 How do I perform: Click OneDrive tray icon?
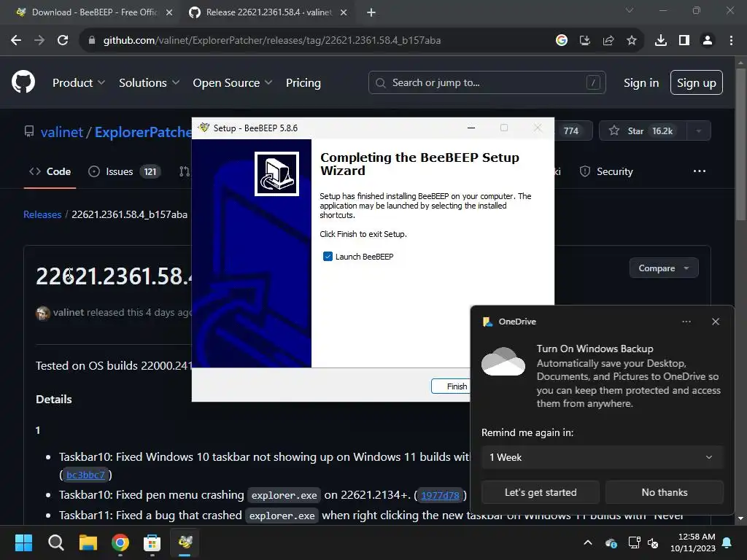tap(611, 542)
